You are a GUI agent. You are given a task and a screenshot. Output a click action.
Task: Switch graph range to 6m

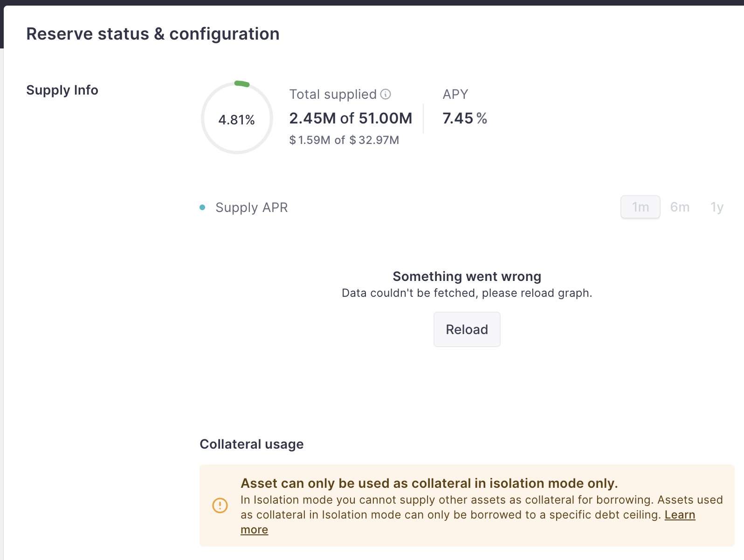pyautogui.click(x=680, y=207)
